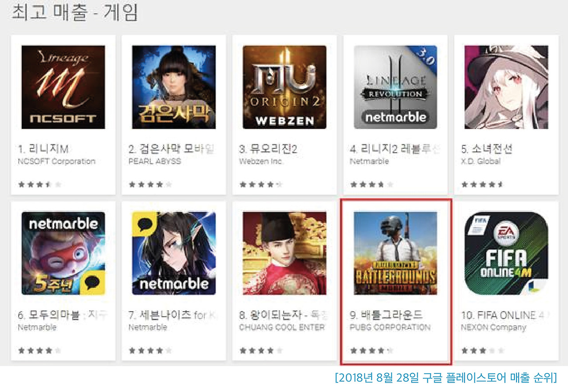Select the Seven Knights netmarble icon
Viewport: 568px width, 392px height.
pyautogui.click(x=174, y=253)
